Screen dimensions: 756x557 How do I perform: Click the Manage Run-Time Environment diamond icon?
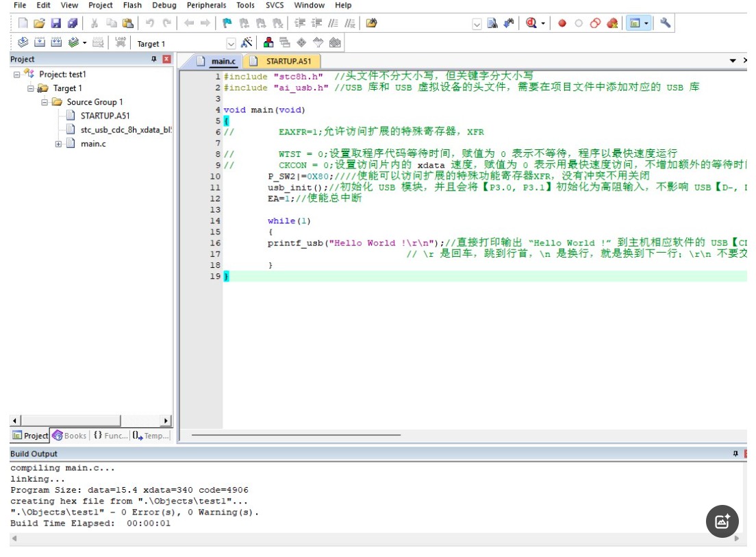click(x=301, y=42)
